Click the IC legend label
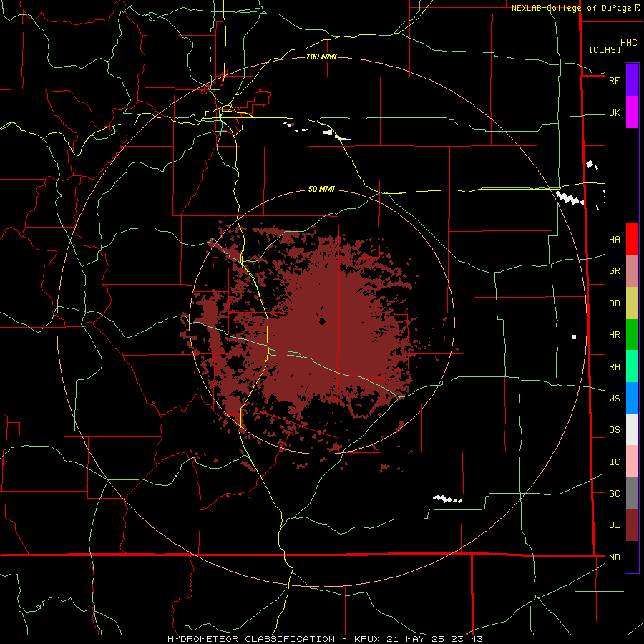The width and height of the screenshot is (644, 644). click(x=614, y=462)
